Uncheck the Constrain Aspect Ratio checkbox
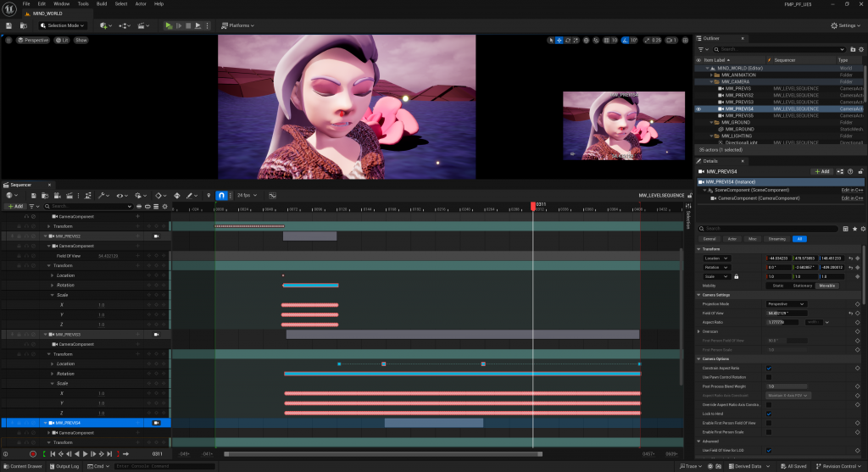Viewport: 868px width, 472px height. point(769,368)
